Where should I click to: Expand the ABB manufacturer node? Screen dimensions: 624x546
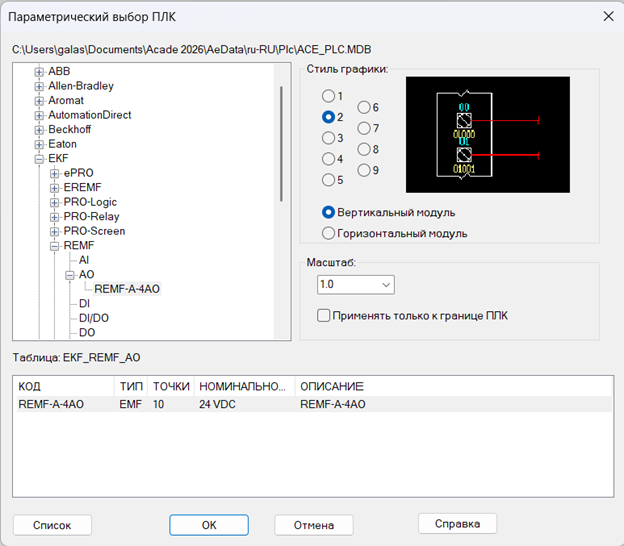pyautogui.click(x=39, y=72)
